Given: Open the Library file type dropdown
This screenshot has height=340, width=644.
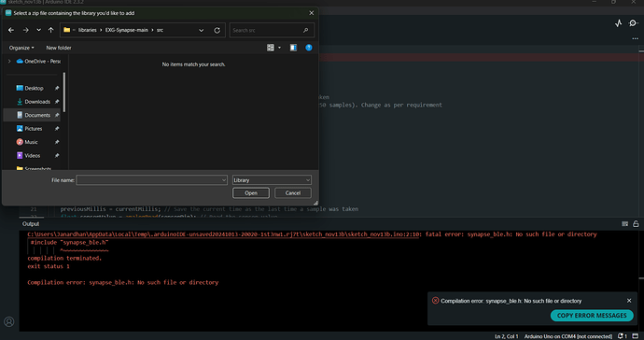Looking at the screenshot, I should [x=272, y=180].
